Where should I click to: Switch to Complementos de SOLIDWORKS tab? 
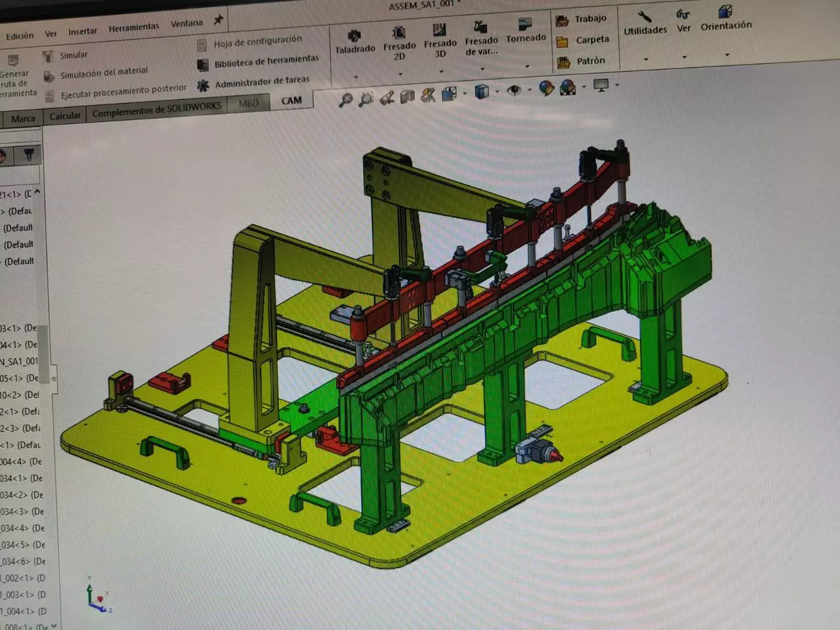[x=156, y=110]
